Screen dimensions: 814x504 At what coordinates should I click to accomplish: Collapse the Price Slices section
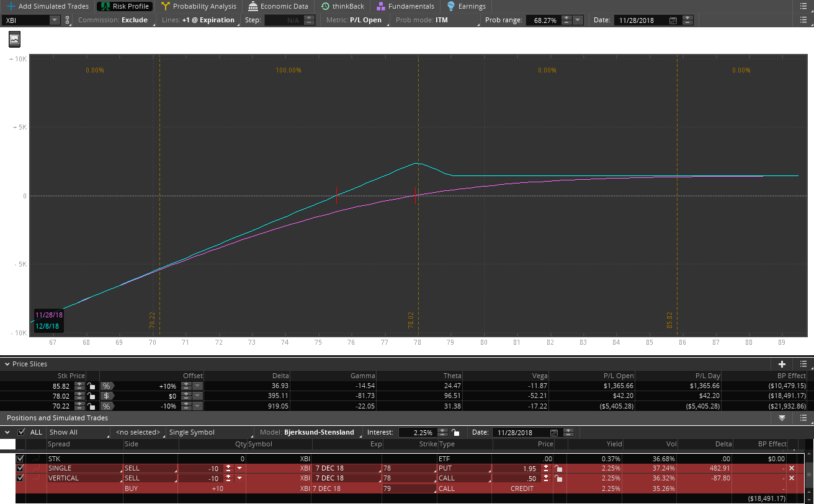point(7,364)
